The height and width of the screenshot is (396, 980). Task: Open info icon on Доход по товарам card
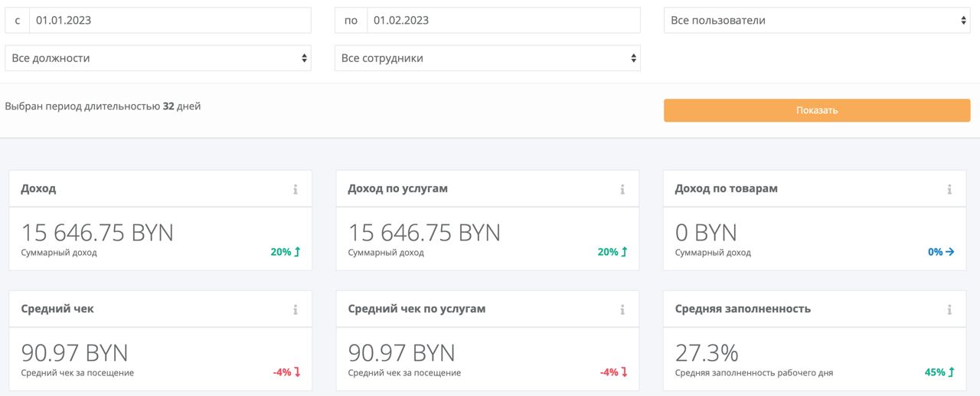[949, 189]
